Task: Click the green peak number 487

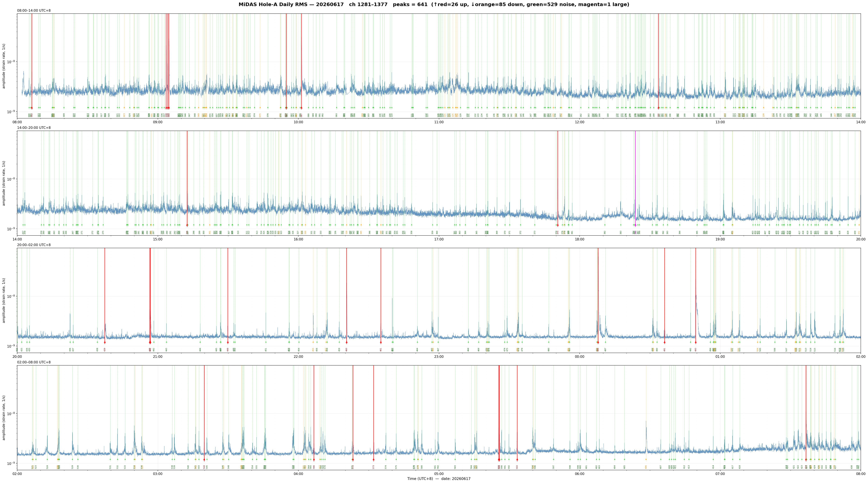Action: pos(606,350)
